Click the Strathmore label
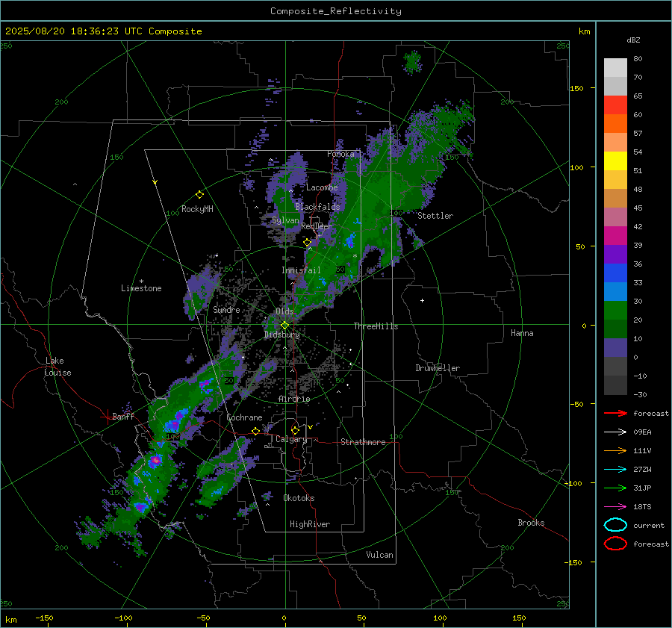 pyautogui.click(x=363, y=442)
